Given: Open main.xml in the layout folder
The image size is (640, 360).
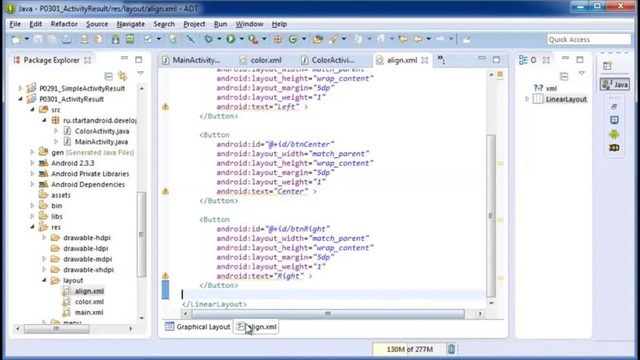Looking at the screenshot, I should [89, 312].
